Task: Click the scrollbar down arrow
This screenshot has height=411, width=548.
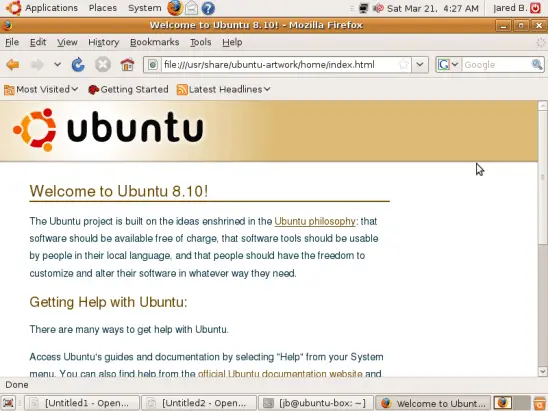Action: pyautogui.click(x=543, y=372)
